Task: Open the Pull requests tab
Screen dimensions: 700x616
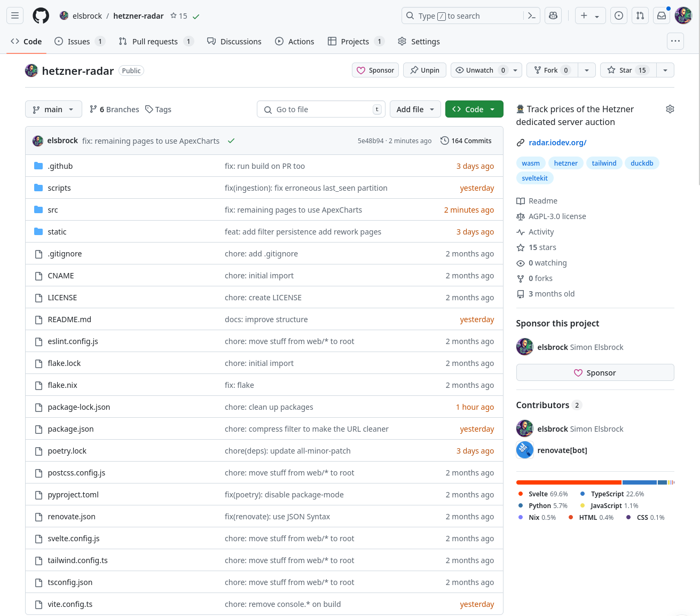Action: tap(155, 41)
